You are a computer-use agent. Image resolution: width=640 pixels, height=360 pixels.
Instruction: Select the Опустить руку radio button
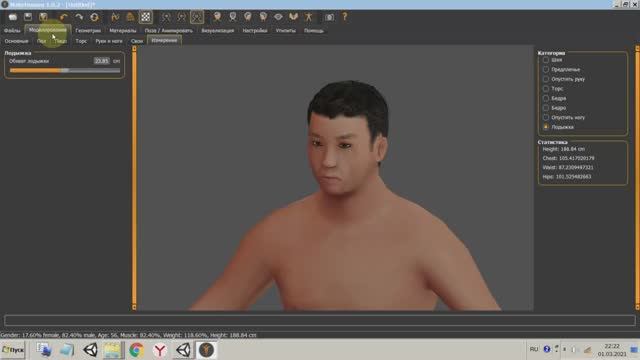click(x=546, y=79)
